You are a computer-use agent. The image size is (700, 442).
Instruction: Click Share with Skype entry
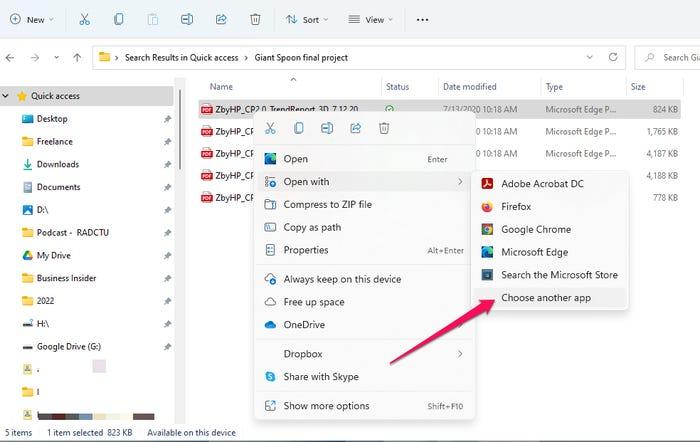(364, 376)
